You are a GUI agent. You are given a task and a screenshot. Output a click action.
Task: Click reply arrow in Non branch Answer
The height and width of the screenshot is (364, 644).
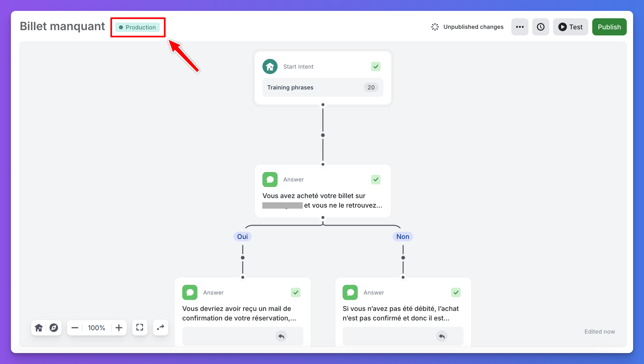coord(441,336)
